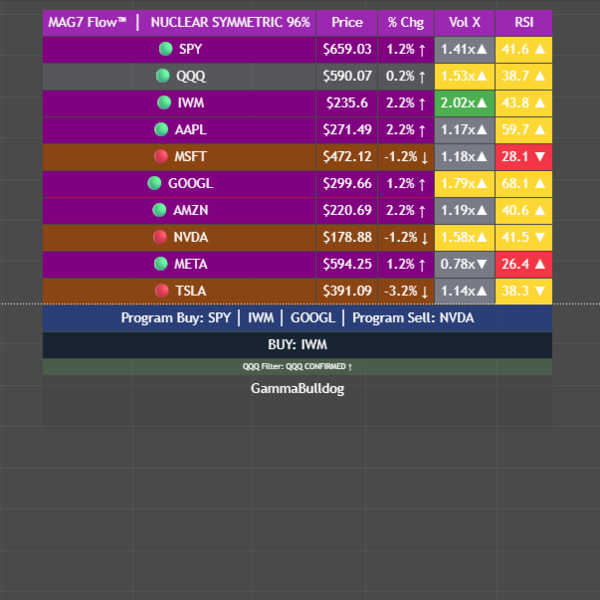This screenshot has height=600, width=600.
Task: Click the $299.66 price cell
Action: click(347, 183)
